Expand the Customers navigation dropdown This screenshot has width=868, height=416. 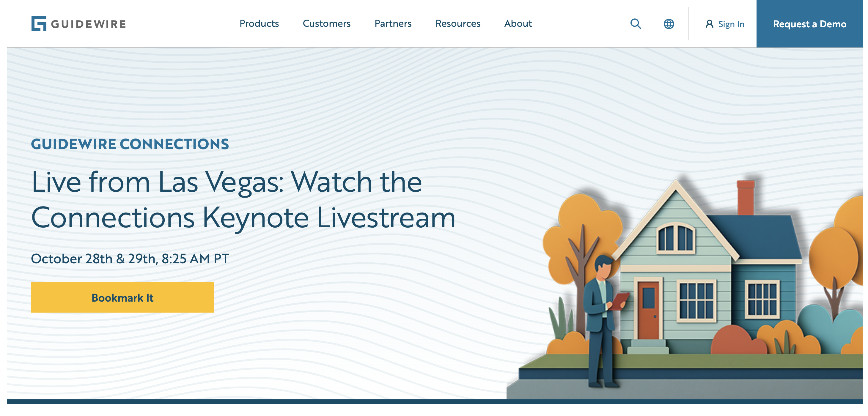coord(326,23)
